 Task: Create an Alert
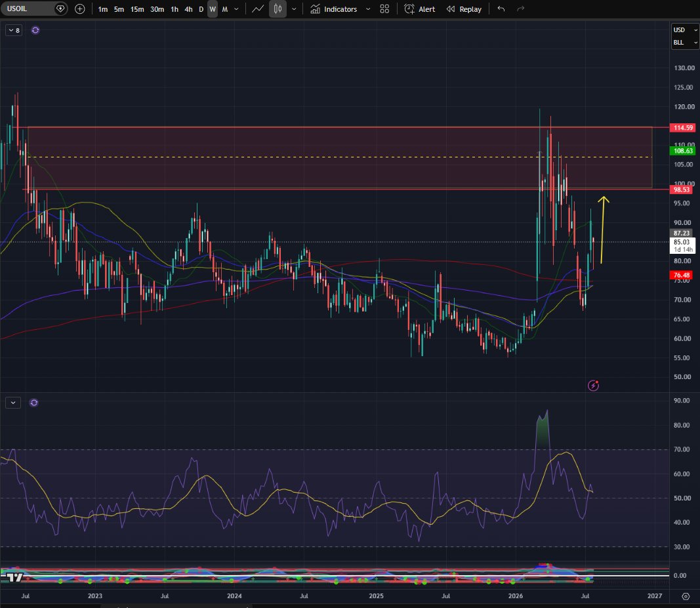[x=420, y=9]
